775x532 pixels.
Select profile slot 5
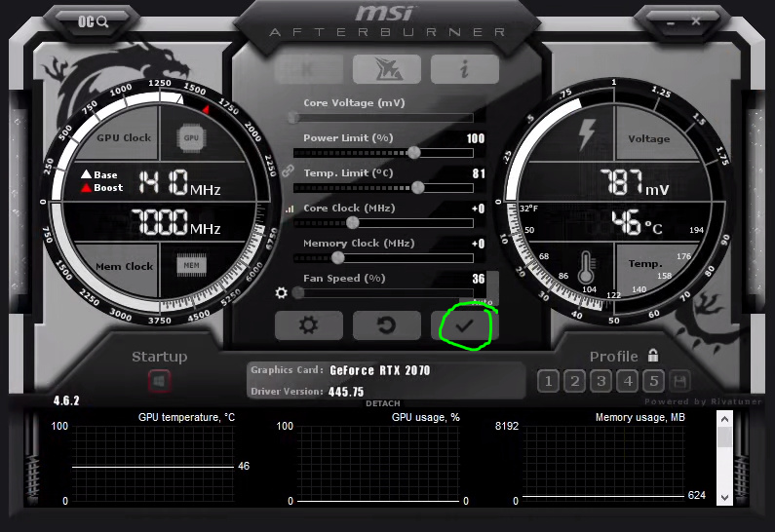[654, 381]
